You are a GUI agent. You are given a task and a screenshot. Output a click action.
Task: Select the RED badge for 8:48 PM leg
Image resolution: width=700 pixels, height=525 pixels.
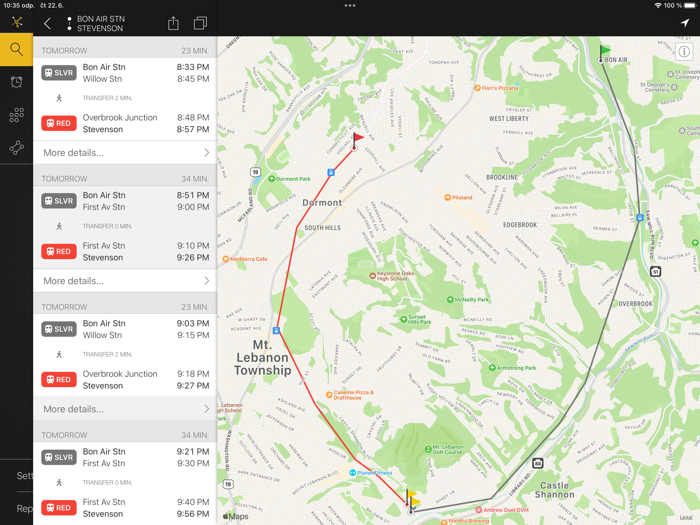click(x=59, y=123)
